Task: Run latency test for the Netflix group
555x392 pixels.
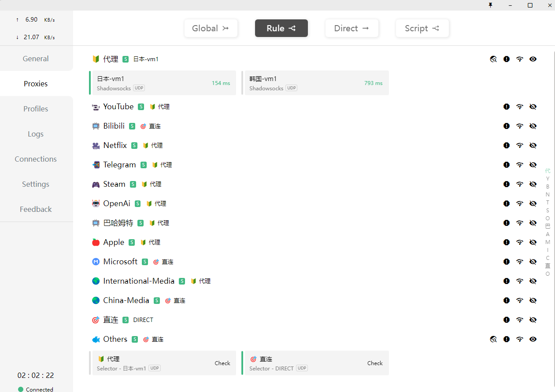Action: [x=520, y=145]
